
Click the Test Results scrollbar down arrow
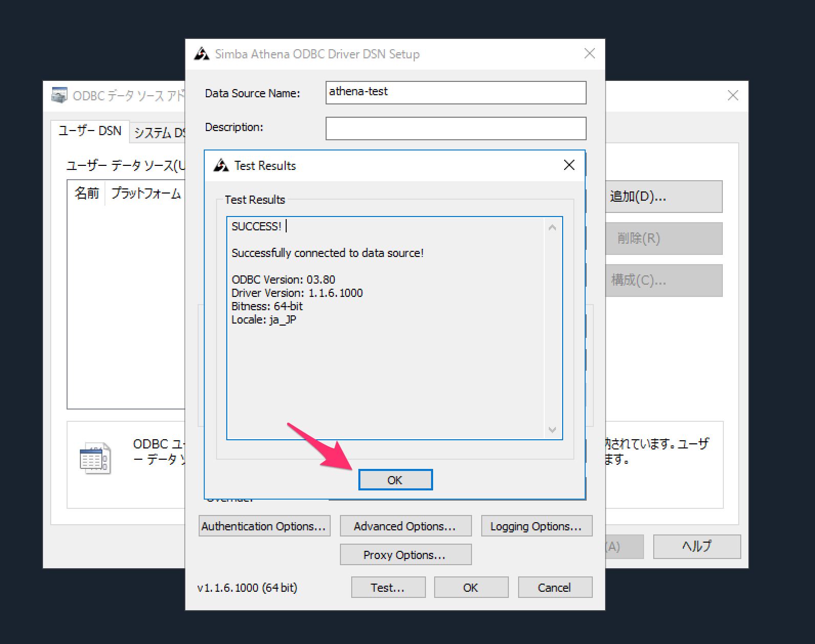tap(552, 430)
